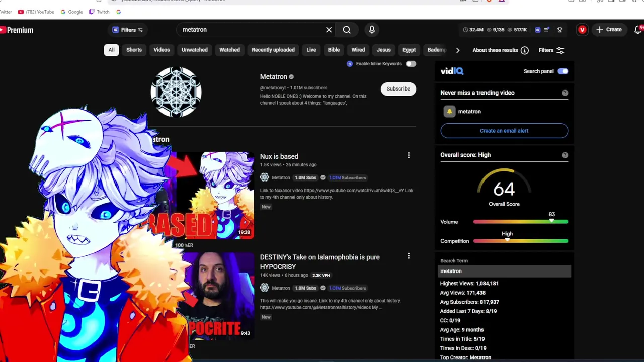The image size is (644, 362).
Task: Select the Recently uploaded filter chip
Action: (x=273, y=50)
